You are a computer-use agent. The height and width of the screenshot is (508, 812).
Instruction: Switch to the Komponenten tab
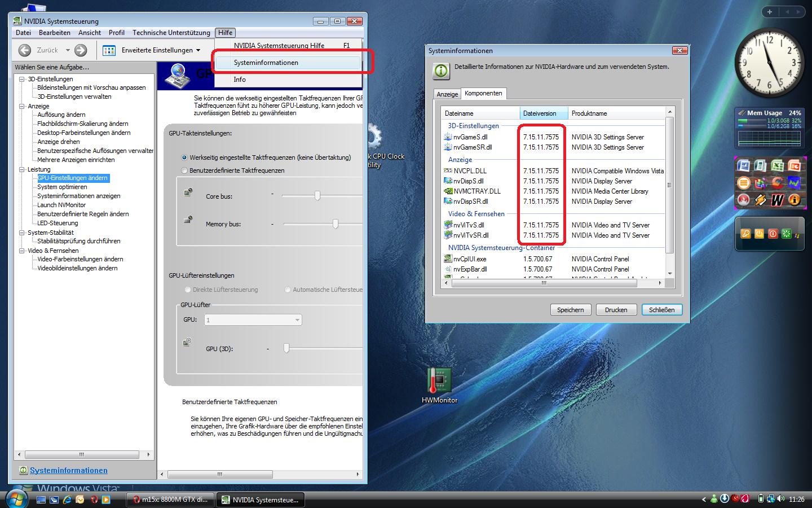pyautogui.click(x=483, y=94)
